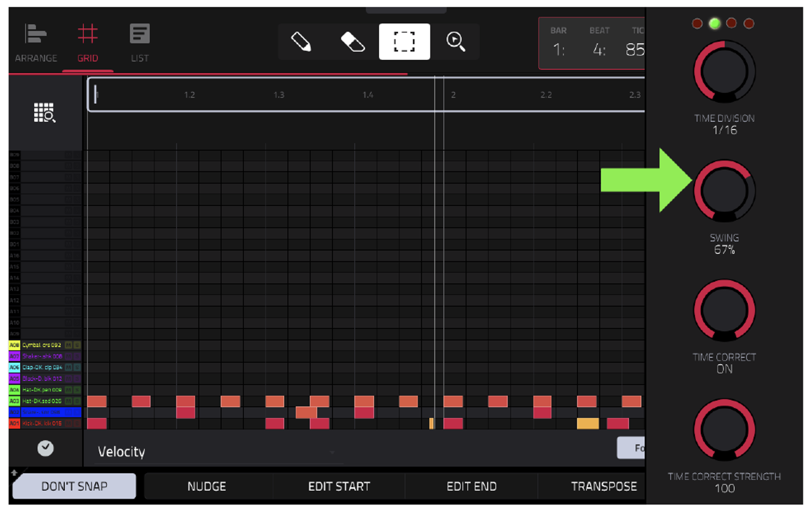This screenshot has width=812, height=515.
Task: Mute the A06 Clap track
Action: tap(69, 367)
